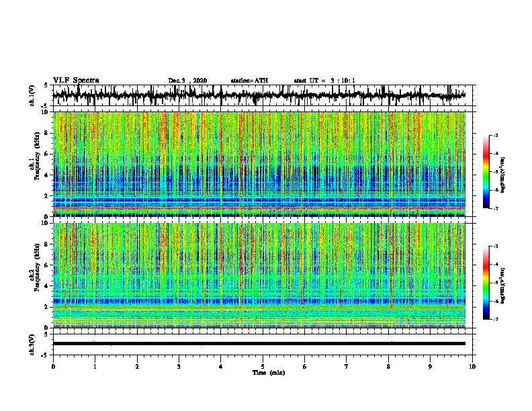Click time axis tick label "9"
The height and width of the screenshot is (411, 532).
[x=430, y=367]
